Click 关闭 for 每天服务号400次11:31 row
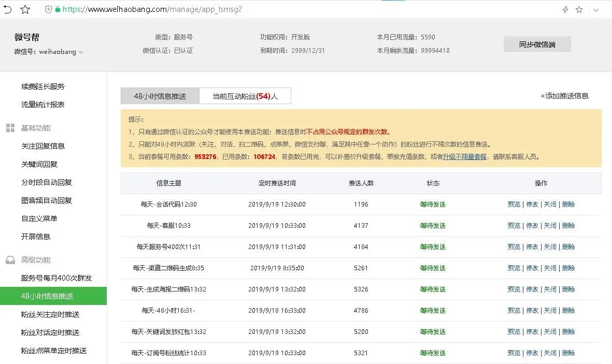The height and width of the screenshot is (364, 612). point(550,246)
